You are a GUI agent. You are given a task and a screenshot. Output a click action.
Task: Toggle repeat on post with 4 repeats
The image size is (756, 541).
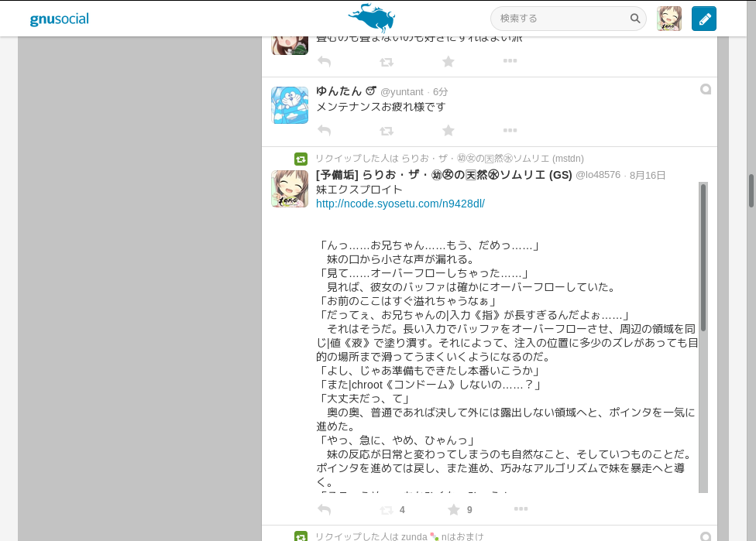point(387,510)
